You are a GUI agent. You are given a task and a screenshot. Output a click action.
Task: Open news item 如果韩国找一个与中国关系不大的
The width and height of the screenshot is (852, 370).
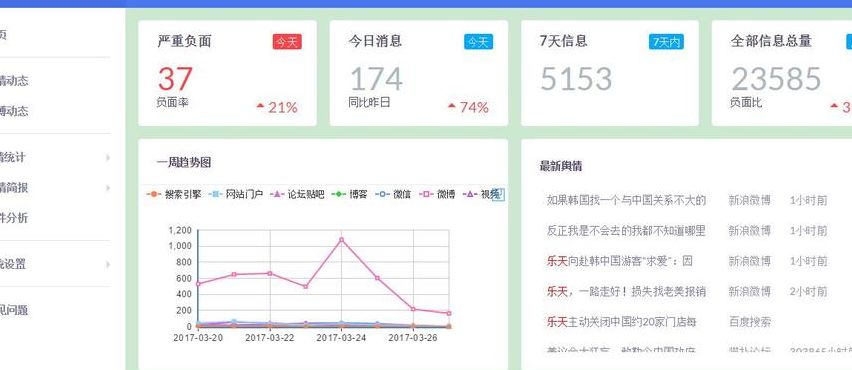click(626, 200)
